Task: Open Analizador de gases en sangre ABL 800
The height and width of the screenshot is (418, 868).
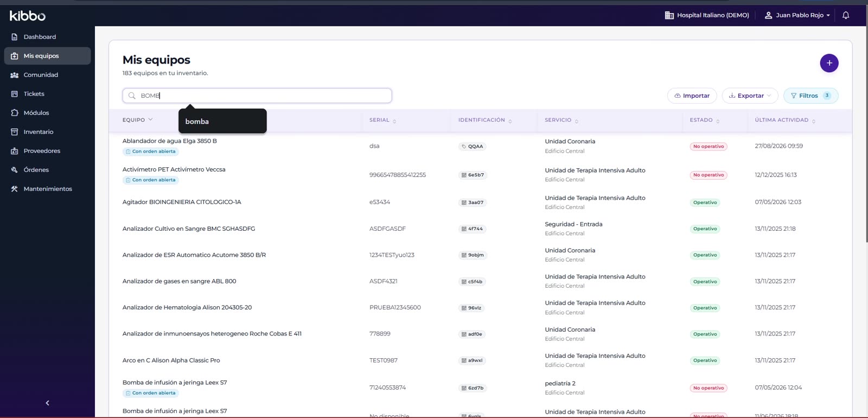Action: [x=180, y=281]
